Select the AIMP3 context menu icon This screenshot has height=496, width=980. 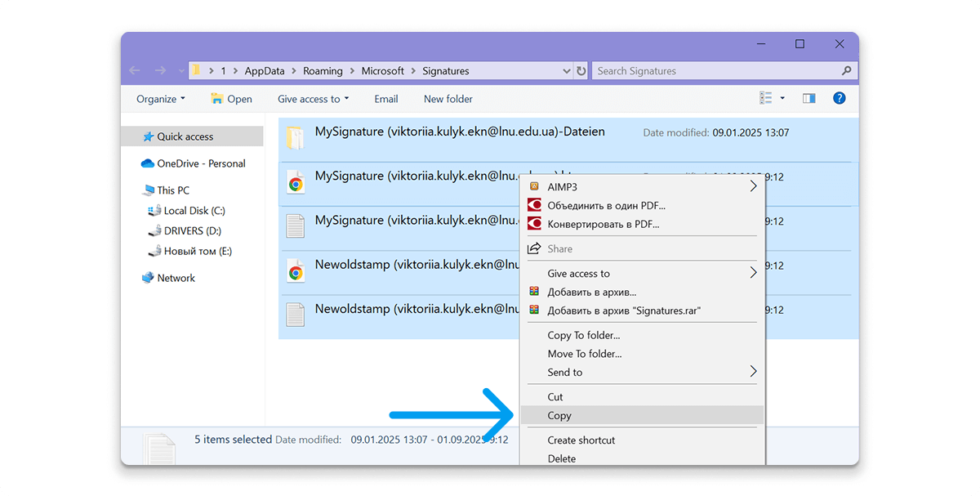click(x=536, y=186)
